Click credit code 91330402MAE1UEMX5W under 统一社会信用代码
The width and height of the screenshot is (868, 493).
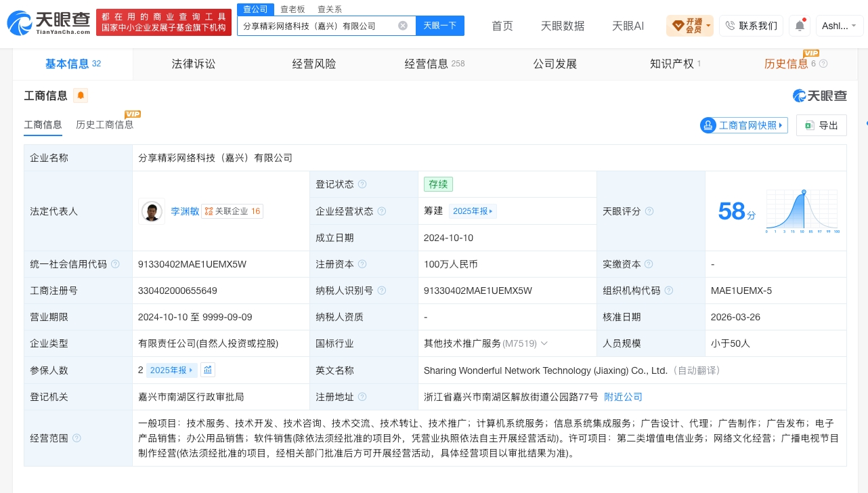tap(192, 264)
